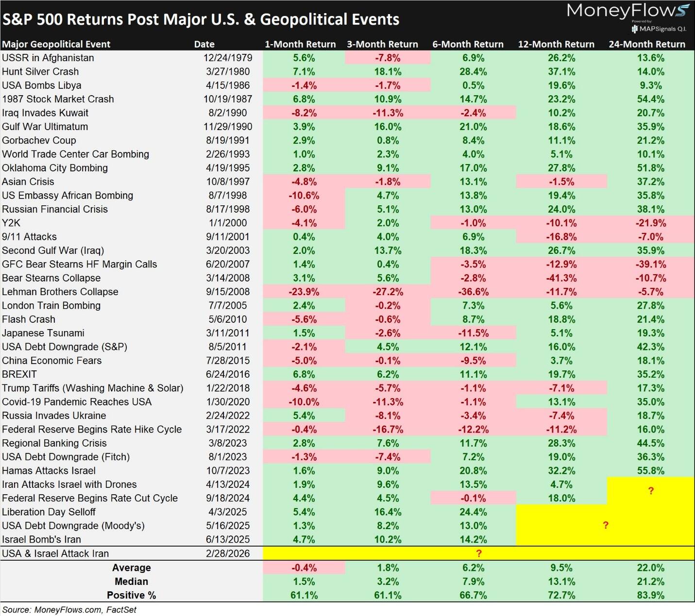Select the '24-Month Return' column header
Screen dimensions: 695x616
[x=647, y=44]
